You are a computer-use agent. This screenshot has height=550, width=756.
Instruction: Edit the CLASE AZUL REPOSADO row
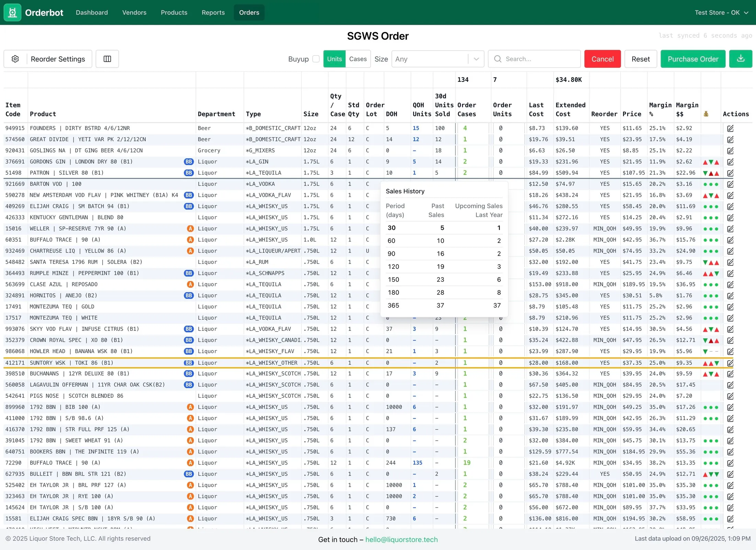[x=730, y=285]
